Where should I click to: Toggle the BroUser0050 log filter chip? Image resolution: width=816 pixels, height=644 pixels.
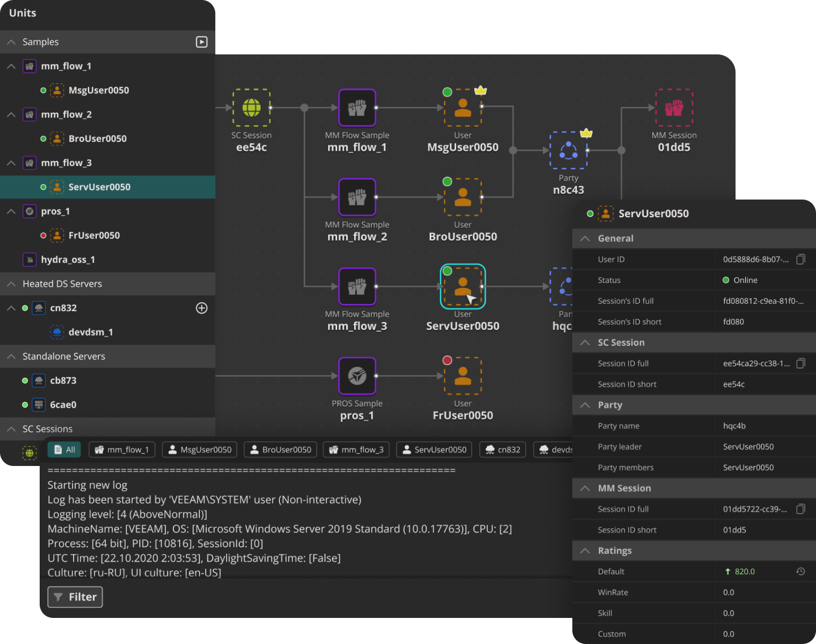click(x=280, y=449)
